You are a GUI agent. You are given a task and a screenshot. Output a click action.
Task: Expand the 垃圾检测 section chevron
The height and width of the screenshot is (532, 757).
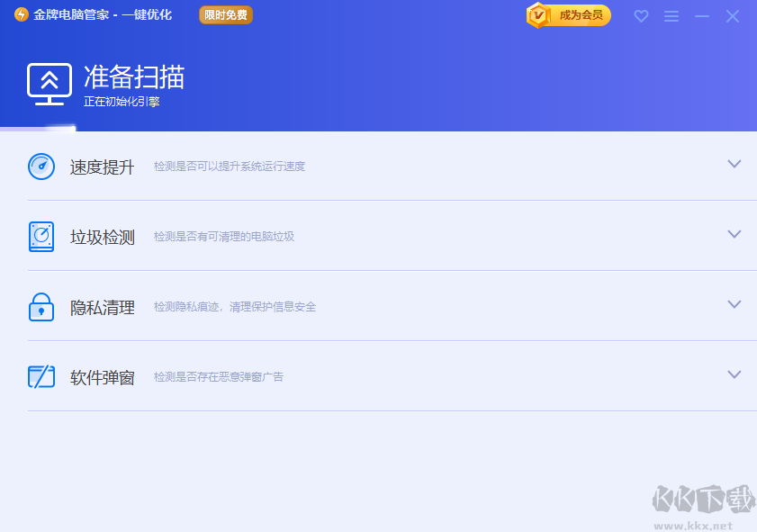click(x=734, y=233)
